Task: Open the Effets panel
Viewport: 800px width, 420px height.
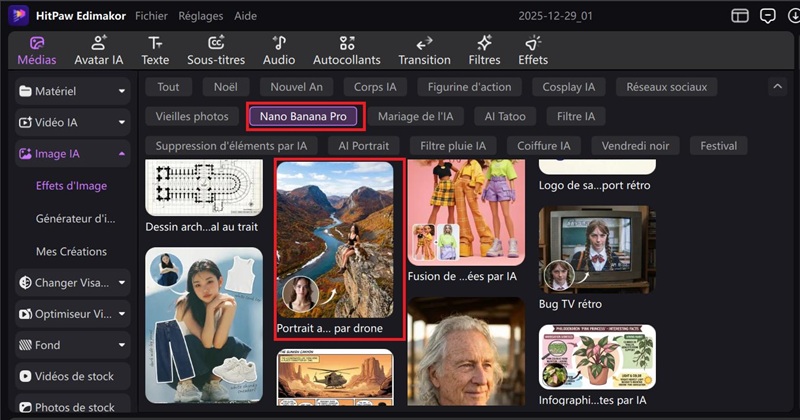Action: 533,50
